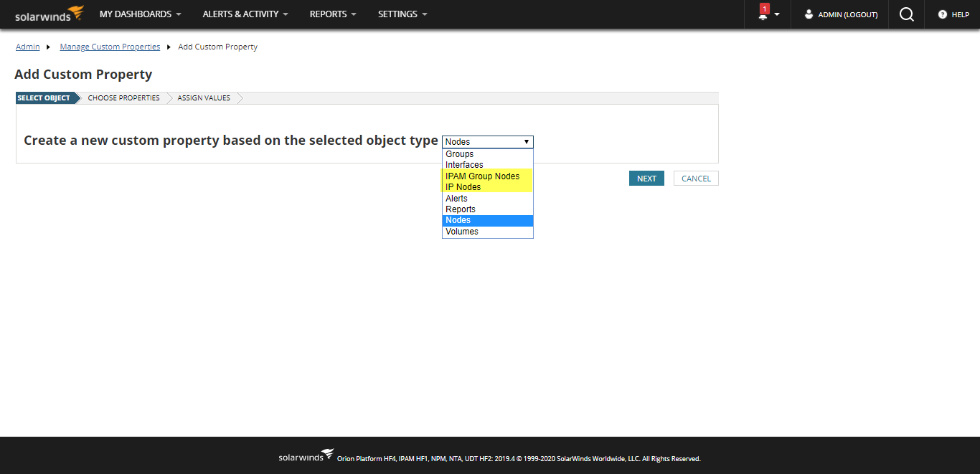Click the SolarWinds logo in header
This screenshot has width=980, height=474.
[x=50, y=14]
